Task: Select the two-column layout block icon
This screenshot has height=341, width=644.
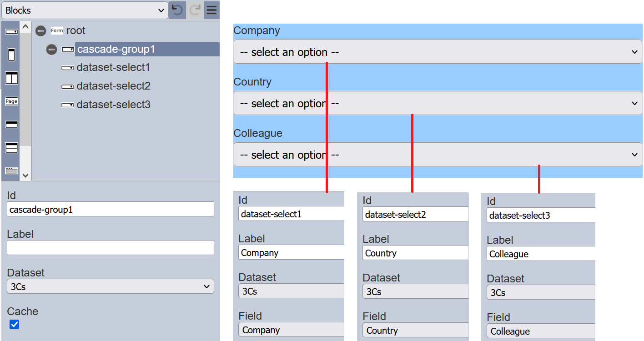Action: click(x=11, y=78)
